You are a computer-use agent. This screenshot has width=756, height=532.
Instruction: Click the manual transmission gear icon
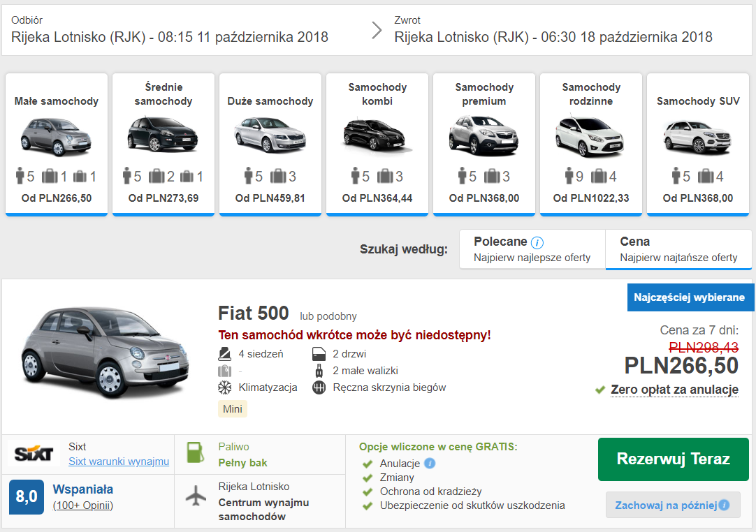click(x=321, y=387)
